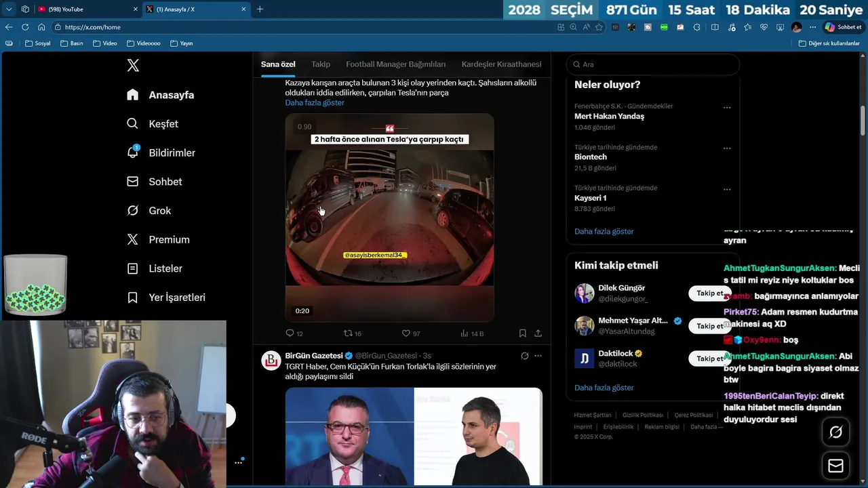The image size is (868, 488).
Task: Toggle browser split screen icon
Action: click(x=715, y=27)
